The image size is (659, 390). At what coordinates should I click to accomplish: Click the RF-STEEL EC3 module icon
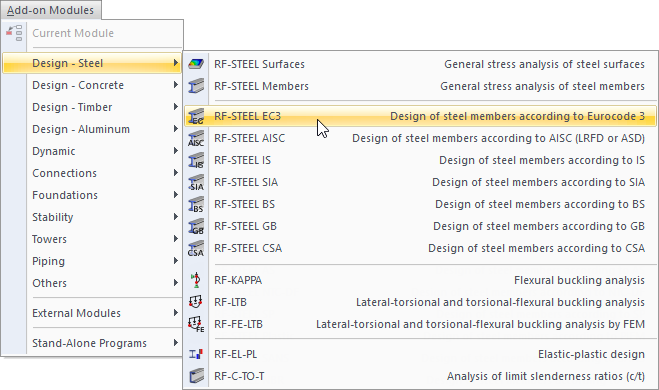pyautogui.click(x=196, y=116)
